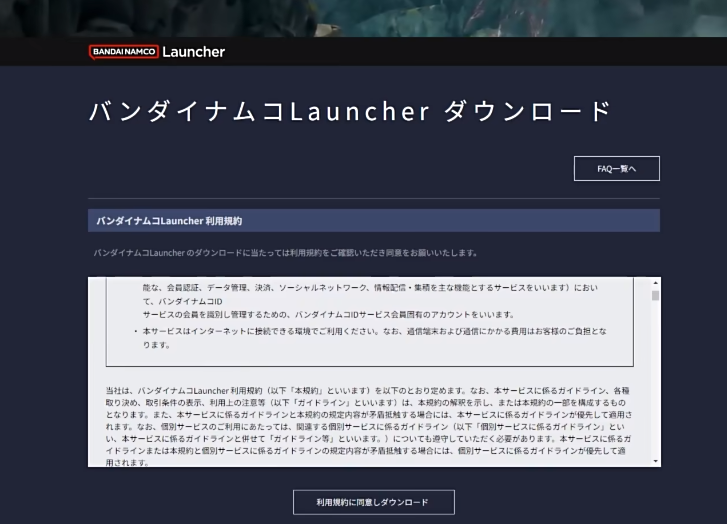Image resolution: width=727 pixels, height=524 pixels.
Task: Click the instruction text asking to confirm the terms
Action: [285, 253]
